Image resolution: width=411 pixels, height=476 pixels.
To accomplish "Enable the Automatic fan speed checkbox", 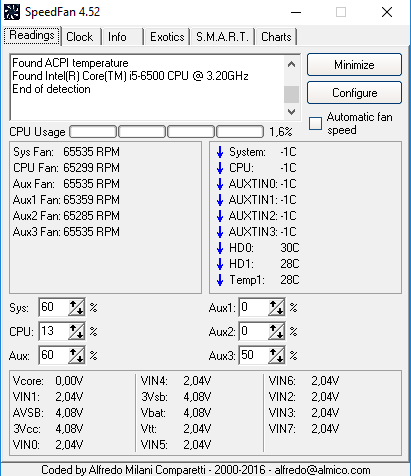I will pyautogui.click(x=315, y=123).
